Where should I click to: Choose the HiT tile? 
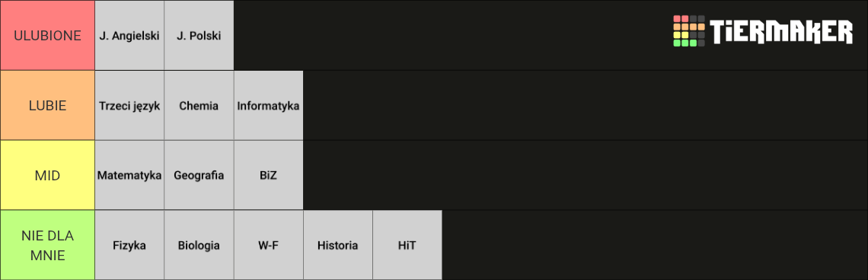[x=407, y=245]
